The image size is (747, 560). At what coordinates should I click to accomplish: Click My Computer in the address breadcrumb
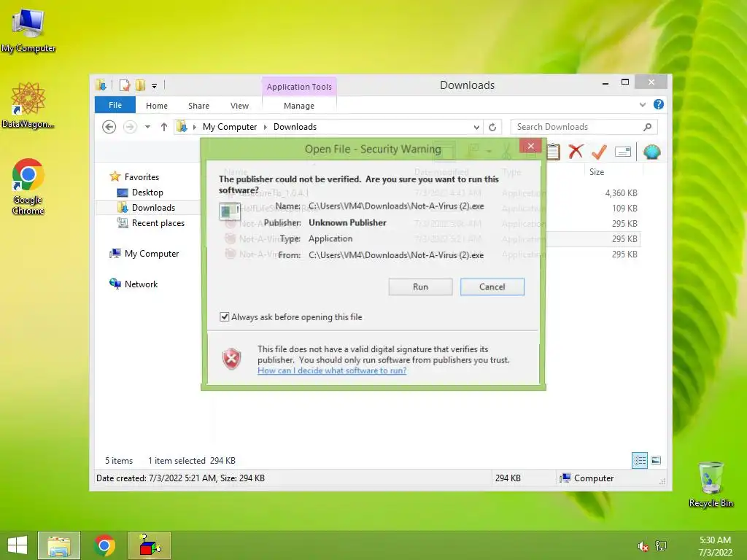point(230,127)
